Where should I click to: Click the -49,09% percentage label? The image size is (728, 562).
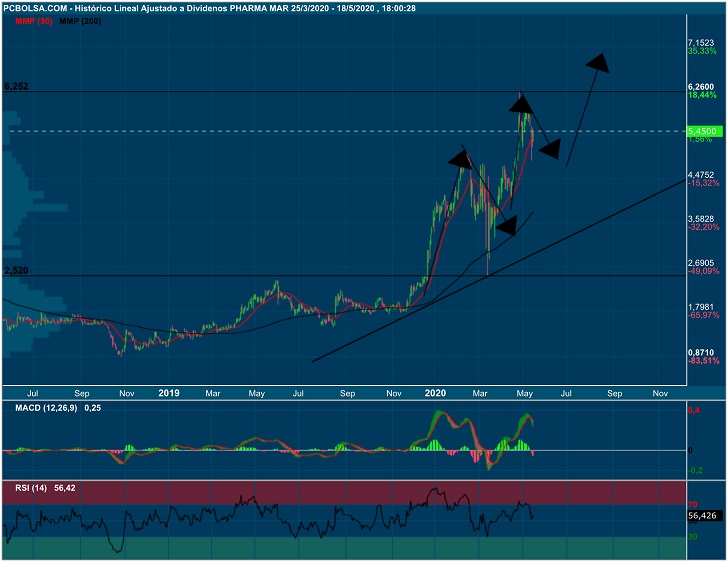point(703,271)
